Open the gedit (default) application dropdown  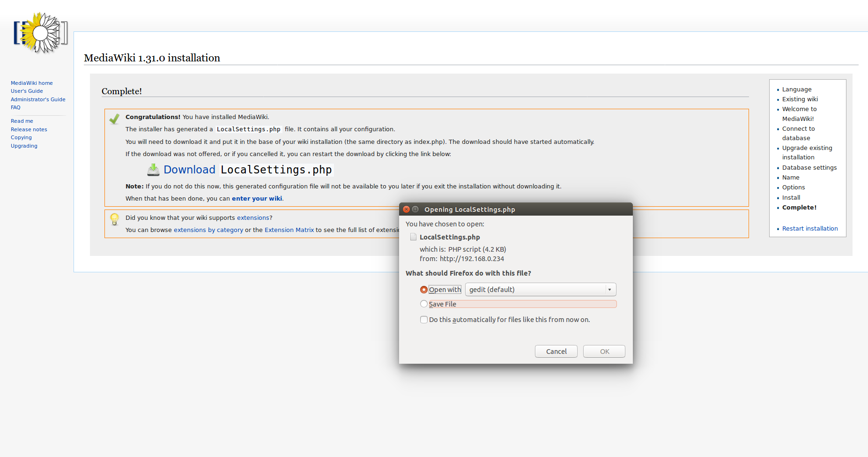pyautogui.click(x=541, y=290)
